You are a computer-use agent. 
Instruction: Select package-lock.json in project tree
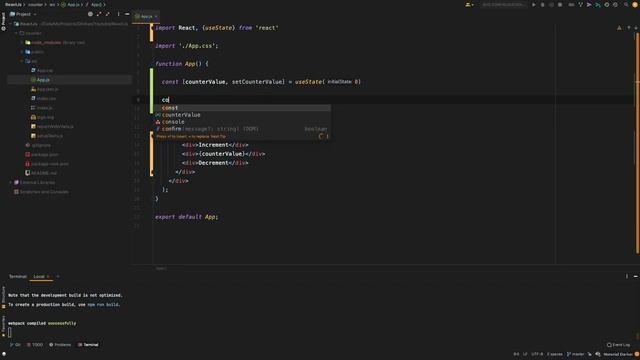47,164
